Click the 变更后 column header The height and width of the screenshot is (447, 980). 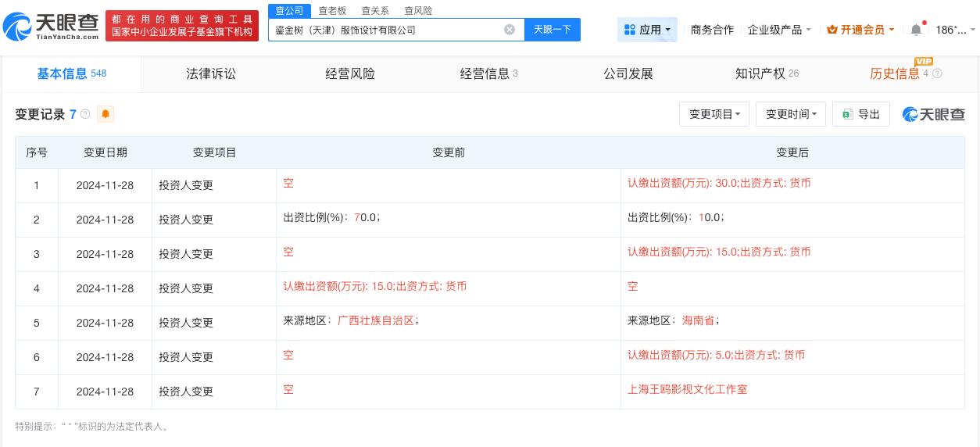pos(792,152)
